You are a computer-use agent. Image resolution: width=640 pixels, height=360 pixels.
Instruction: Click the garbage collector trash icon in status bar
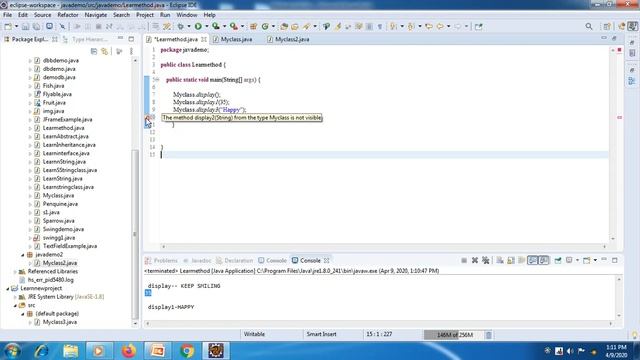[489, 335]
